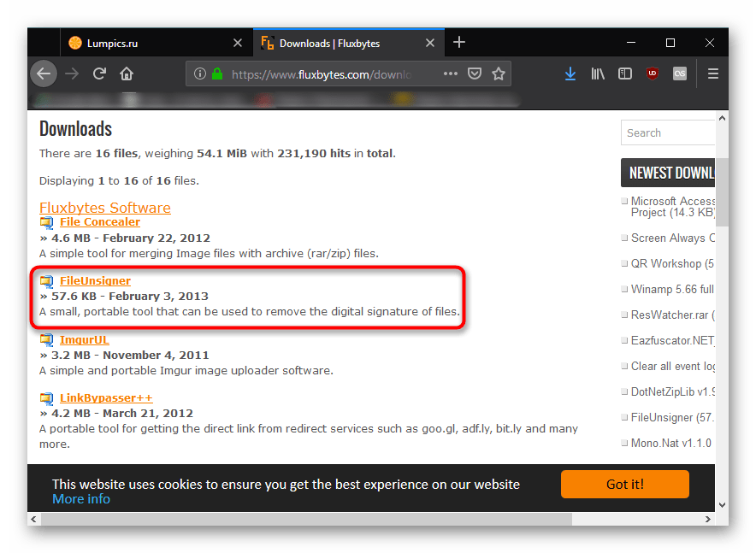Open Clear all event log sidebar link
756x553 pixels.
coord(672,366)
